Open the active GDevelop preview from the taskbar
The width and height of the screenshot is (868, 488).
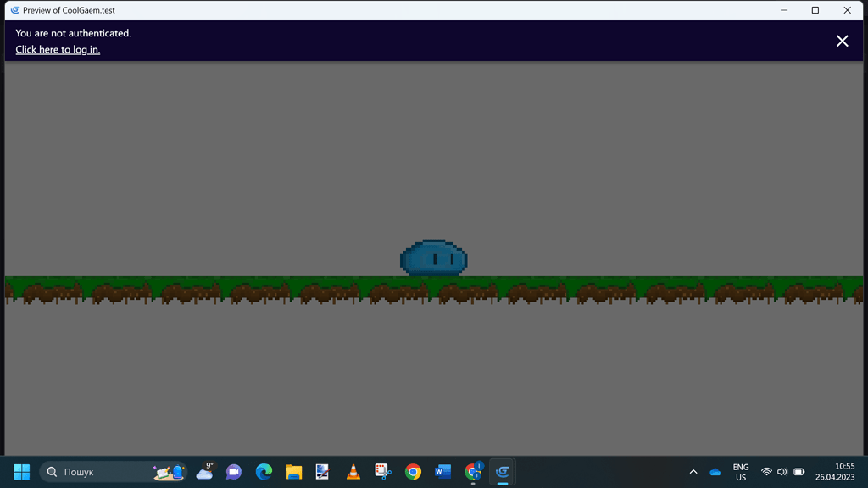(502, 472)
